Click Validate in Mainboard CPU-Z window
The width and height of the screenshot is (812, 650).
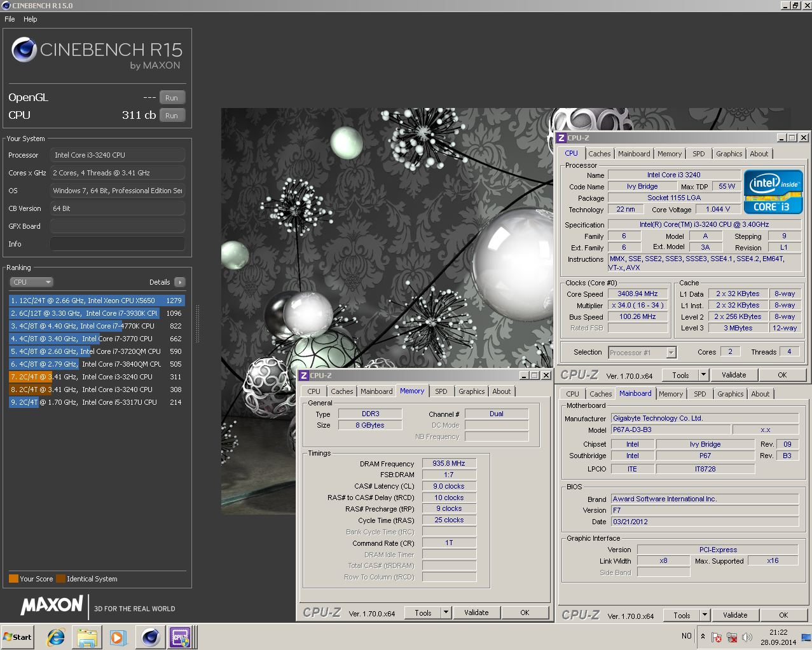coord(735,615)
